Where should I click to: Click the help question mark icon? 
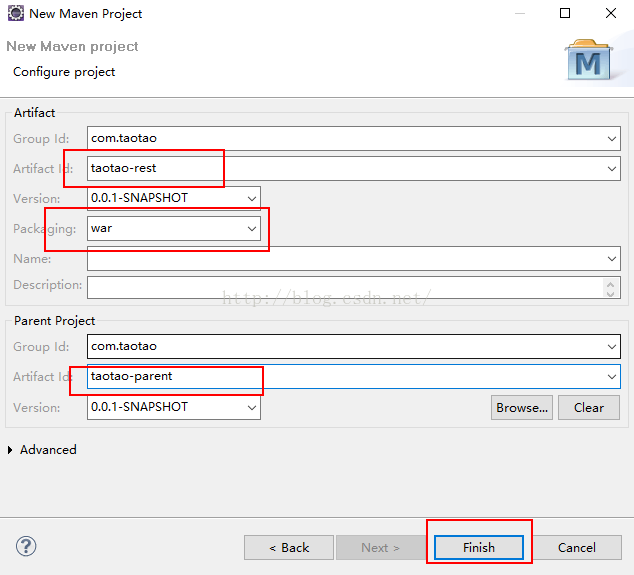[26, 546]
